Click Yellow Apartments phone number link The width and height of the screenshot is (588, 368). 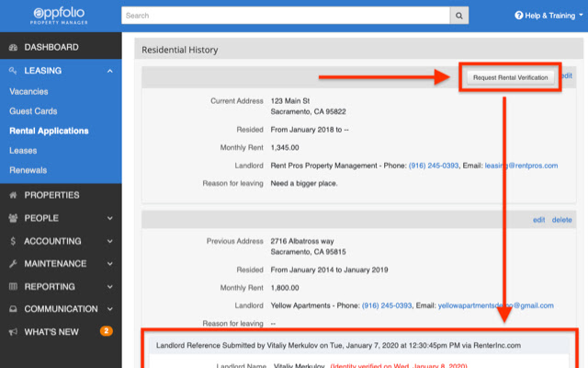[387, 305]
